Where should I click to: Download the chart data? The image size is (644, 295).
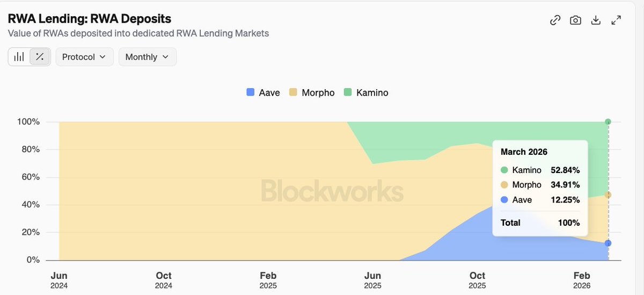595,20
